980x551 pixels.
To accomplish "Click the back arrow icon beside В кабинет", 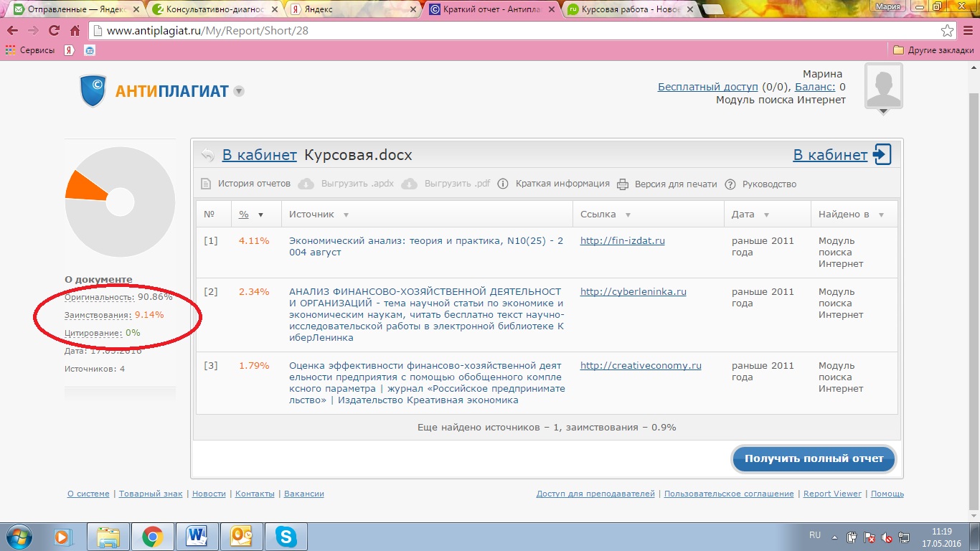I will pyautogui.click(x=207, y=155).
